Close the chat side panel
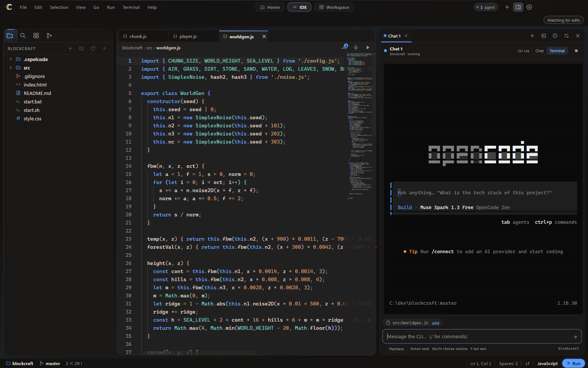The width and height of the screenshot is (588, 368). 578,36
